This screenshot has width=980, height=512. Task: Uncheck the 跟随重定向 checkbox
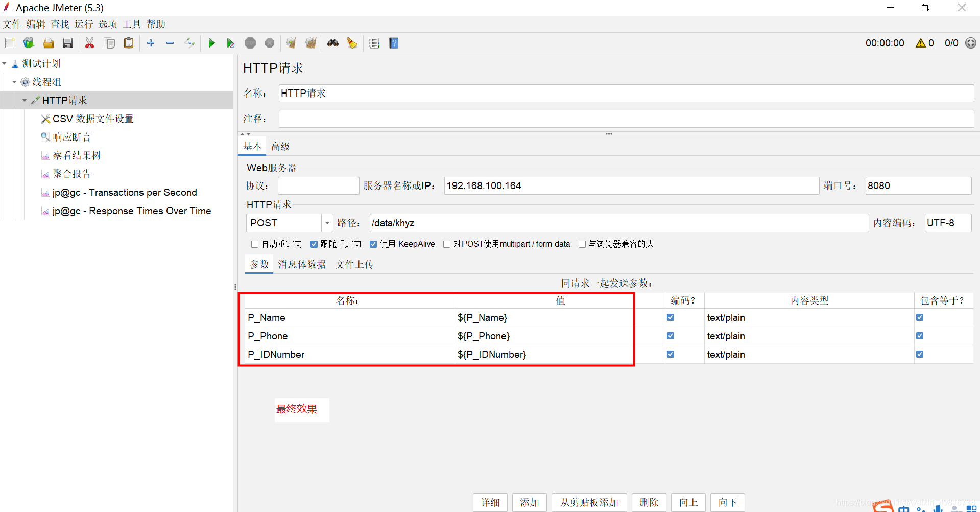point(314,244)
